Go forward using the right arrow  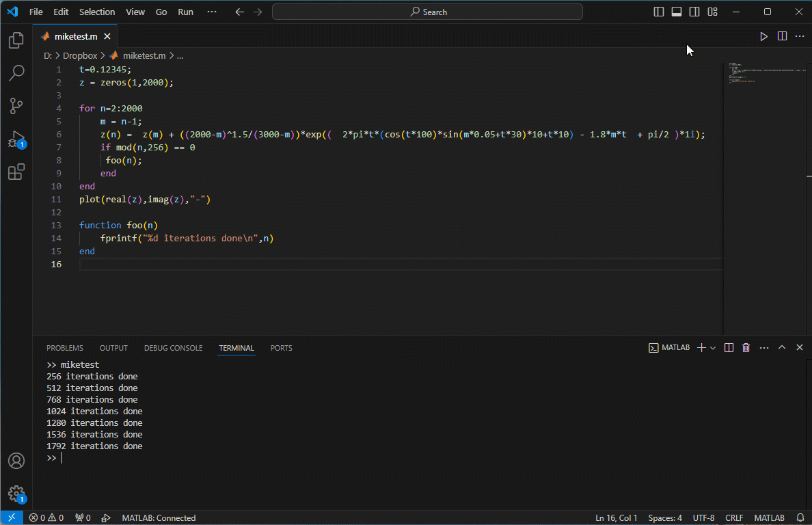click(x=258, y=12)
